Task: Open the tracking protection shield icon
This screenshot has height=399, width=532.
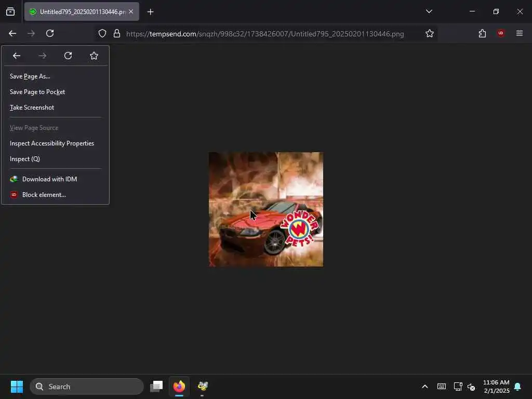Action: [102, 33]
